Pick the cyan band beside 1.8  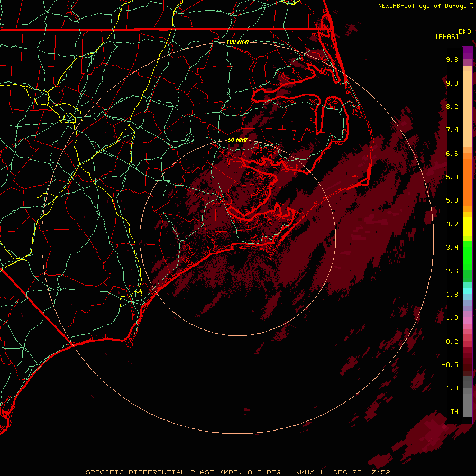[467, 291]
